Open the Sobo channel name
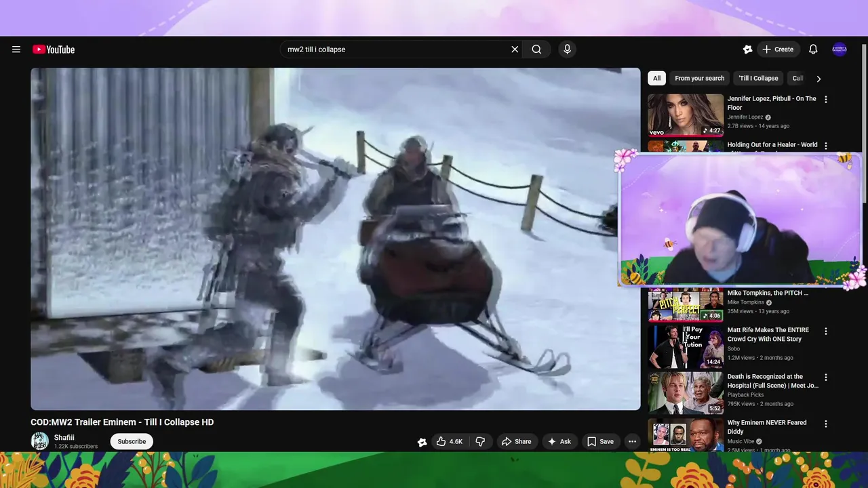 click(x=734, y=349)
